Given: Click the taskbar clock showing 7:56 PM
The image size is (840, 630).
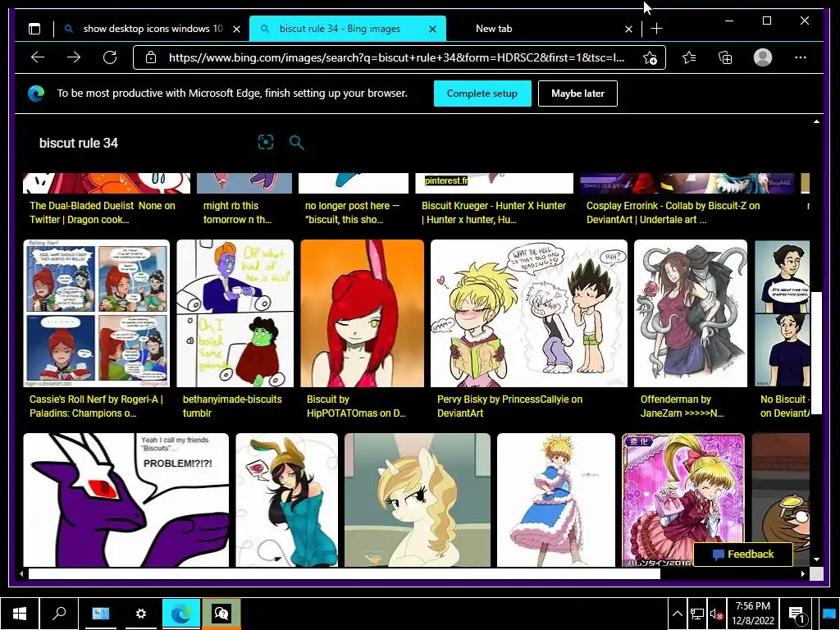Looking at the screenshot, I should click(x=753, y=614).
